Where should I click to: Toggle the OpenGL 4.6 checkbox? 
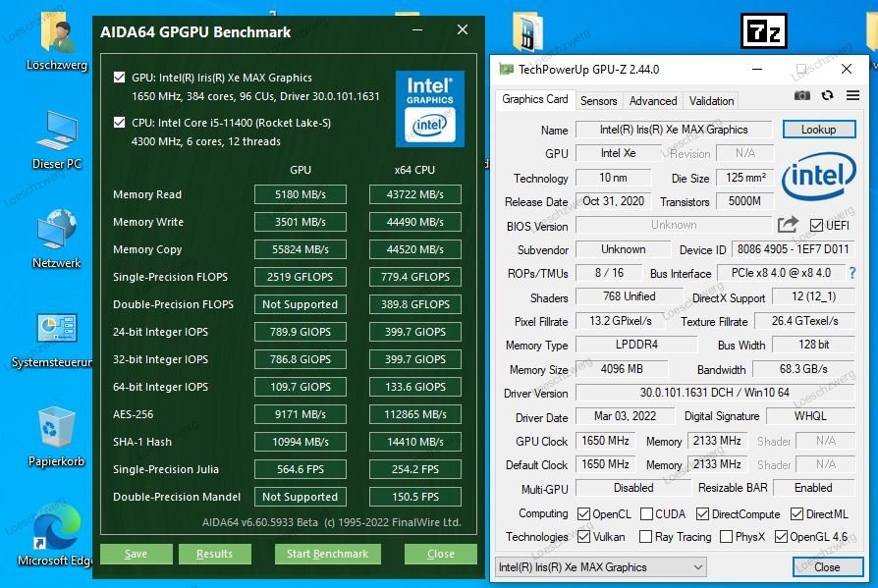click(x=781, y=537)
